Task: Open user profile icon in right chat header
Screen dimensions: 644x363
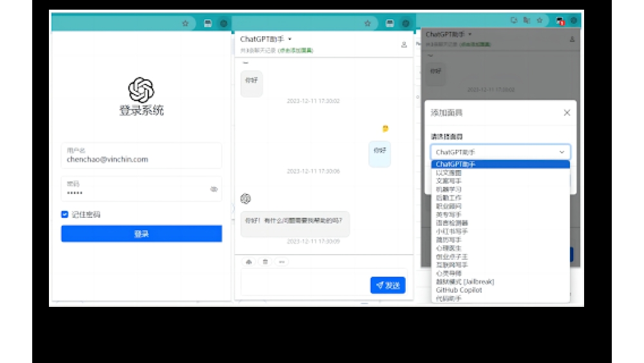Action: click(x=572, y=39)
